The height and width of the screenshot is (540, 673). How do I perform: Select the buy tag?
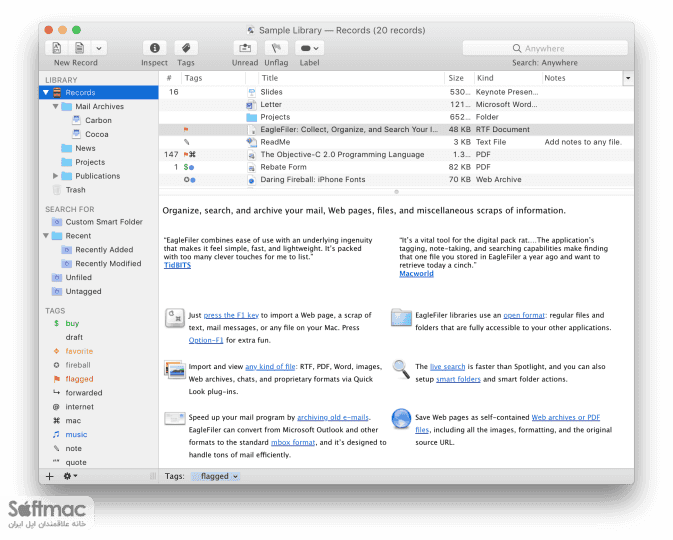72,323
